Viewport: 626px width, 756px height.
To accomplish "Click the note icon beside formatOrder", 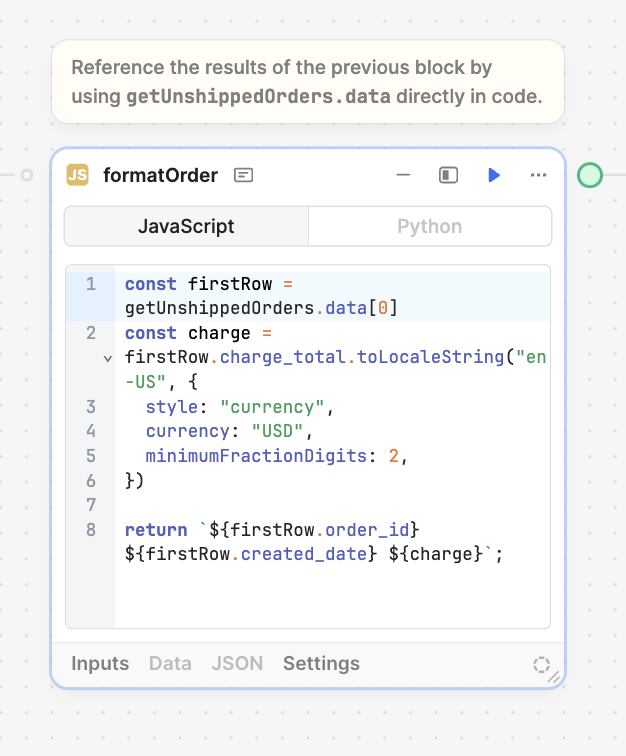I will [x=243, y=175].
